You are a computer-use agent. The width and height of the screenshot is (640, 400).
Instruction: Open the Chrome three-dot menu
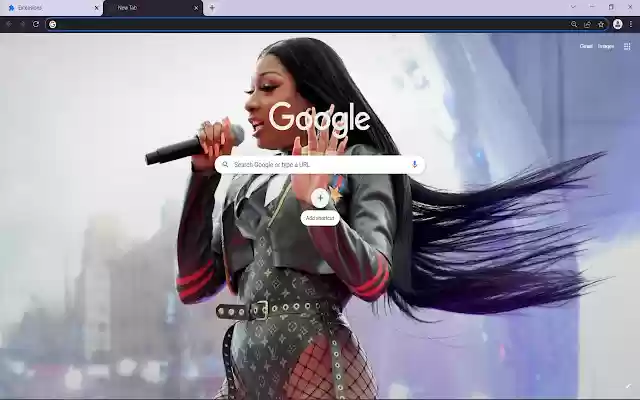(x=631, y=24)
